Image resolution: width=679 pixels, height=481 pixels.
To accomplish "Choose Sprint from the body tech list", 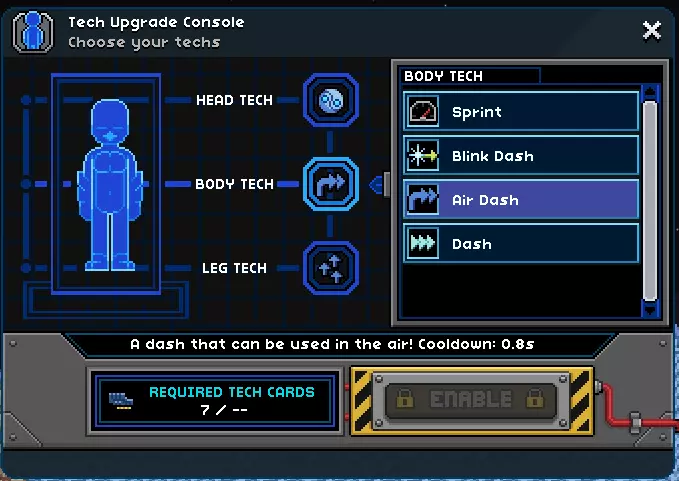I will coord(521,111).
